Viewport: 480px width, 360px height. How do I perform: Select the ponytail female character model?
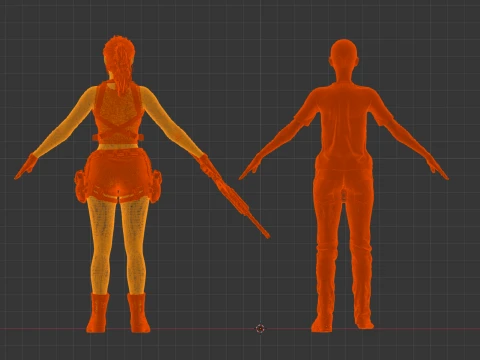[118, 173]
